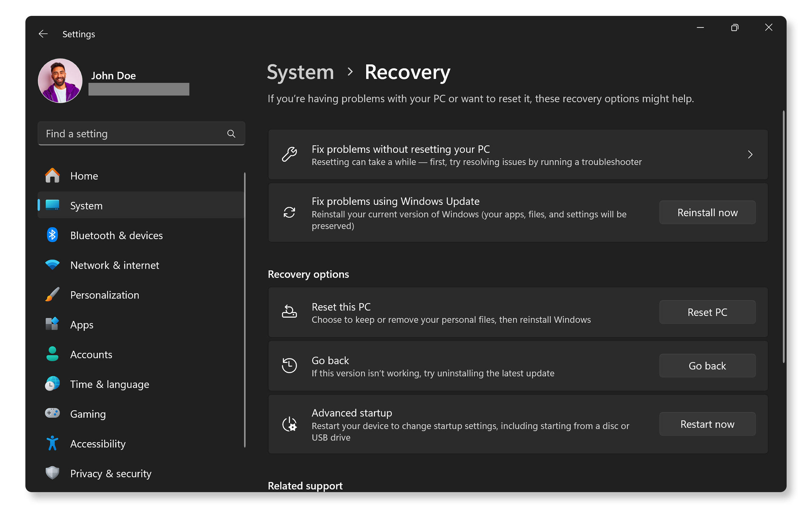This screenshot has height=508, width=812.
Task: Click the System breadcrumb link
Action: (x=300, y=72)
